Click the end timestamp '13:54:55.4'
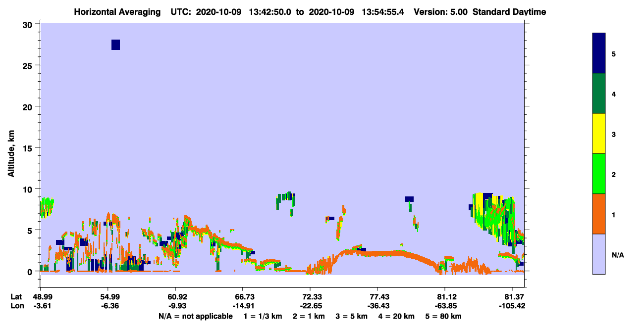 (x=384, y=12)
